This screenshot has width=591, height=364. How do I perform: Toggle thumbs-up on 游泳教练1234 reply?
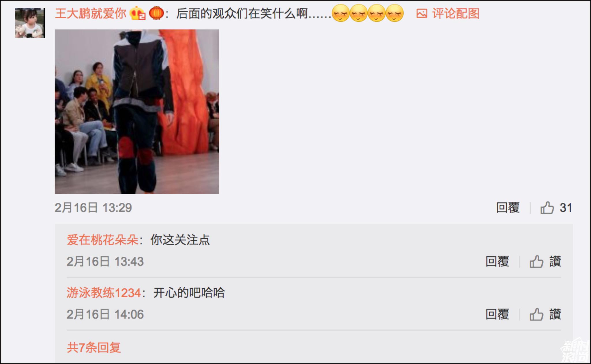tap(536, 314)
